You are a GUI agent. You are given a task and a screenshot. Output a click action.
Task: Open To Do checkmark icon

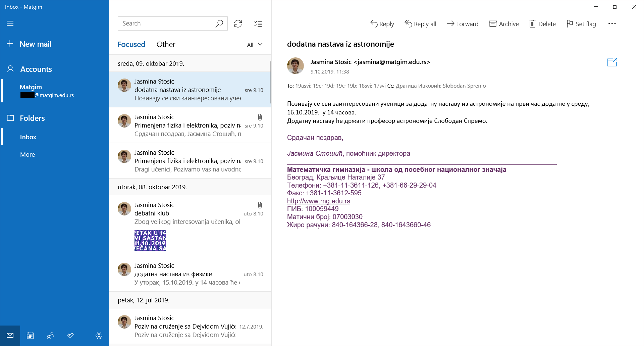click(70, 335)
